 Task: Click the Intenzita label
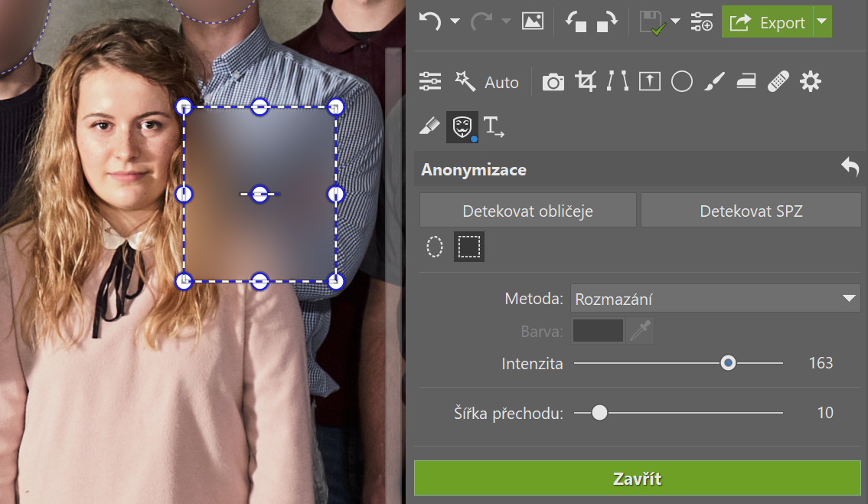[532, 363]
